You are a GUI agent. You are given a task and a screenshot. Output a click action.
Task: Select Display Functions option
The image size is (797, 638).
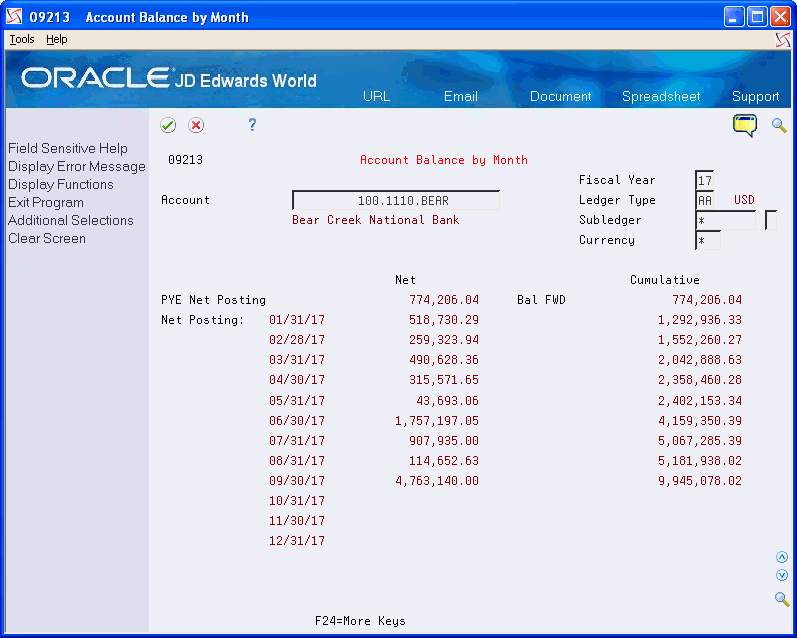[x=60, y=185]
